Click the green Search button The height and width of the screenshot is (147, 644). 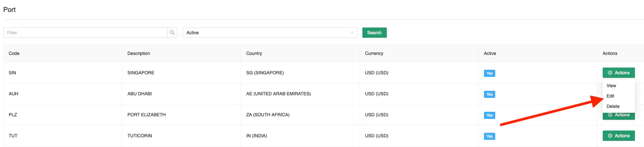(x=374, y=33)
